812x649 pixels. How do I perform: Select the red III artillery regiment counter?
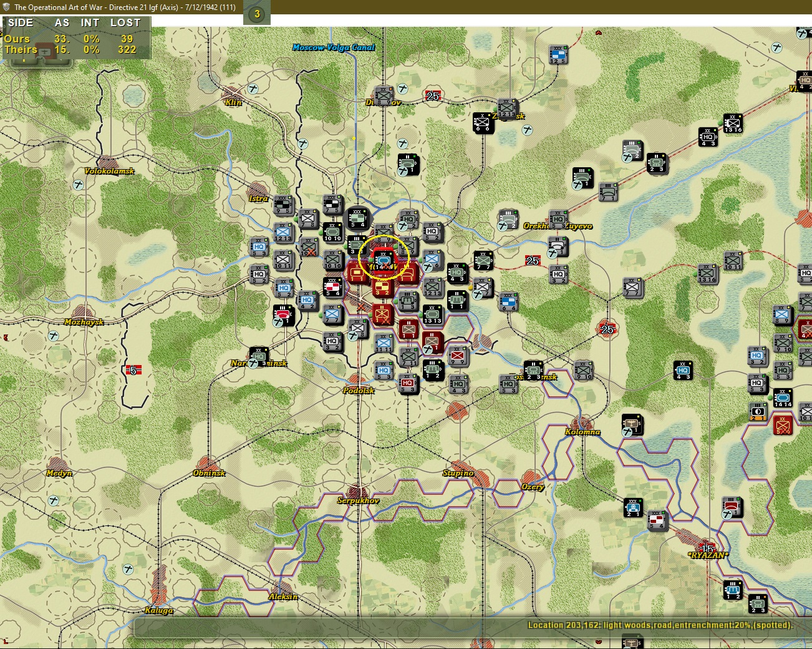click(x=283, y=316)
